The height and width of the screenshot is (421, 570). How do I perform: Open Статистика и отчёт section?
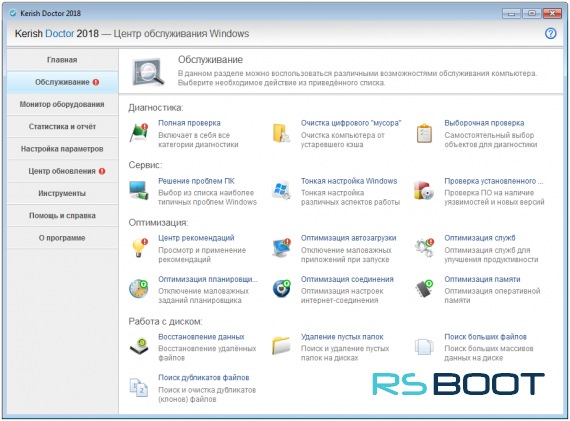(x=62, y=127)
